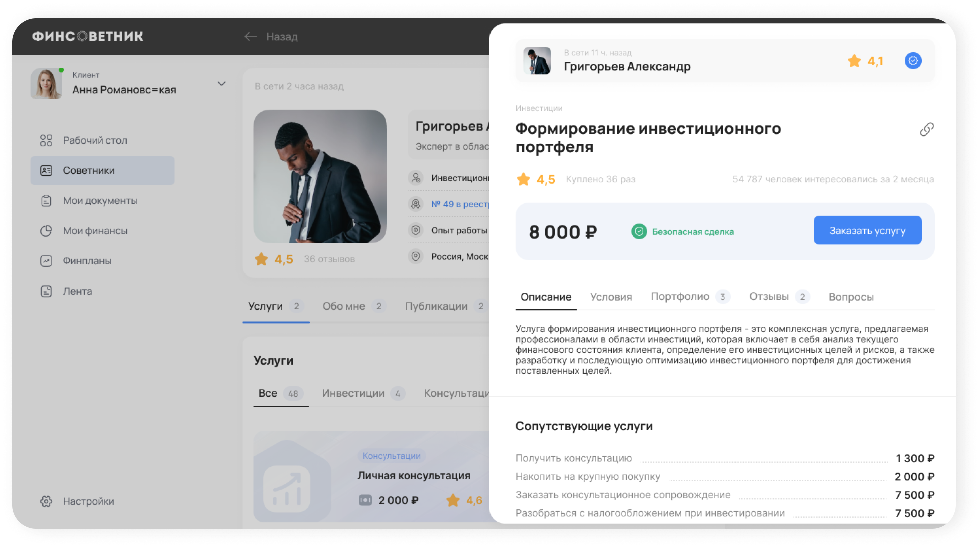Select the Советники sidebar icon

coord(46,170)
